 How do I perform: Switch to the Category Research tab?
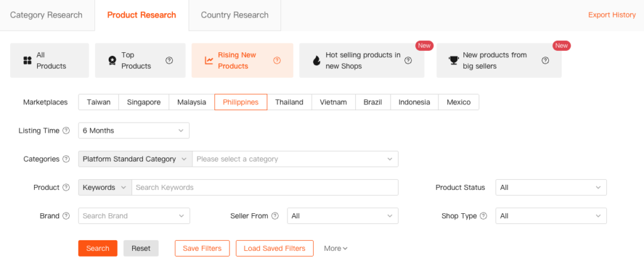point(47,15)
